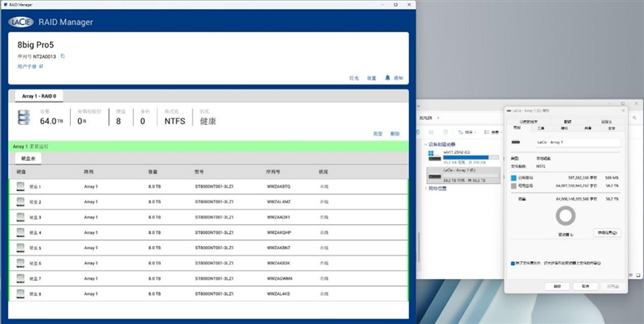This screenshot has width=644, height=324.
Task: Select the Array 1 - RAID 0 tab
Action: (39, 96)
